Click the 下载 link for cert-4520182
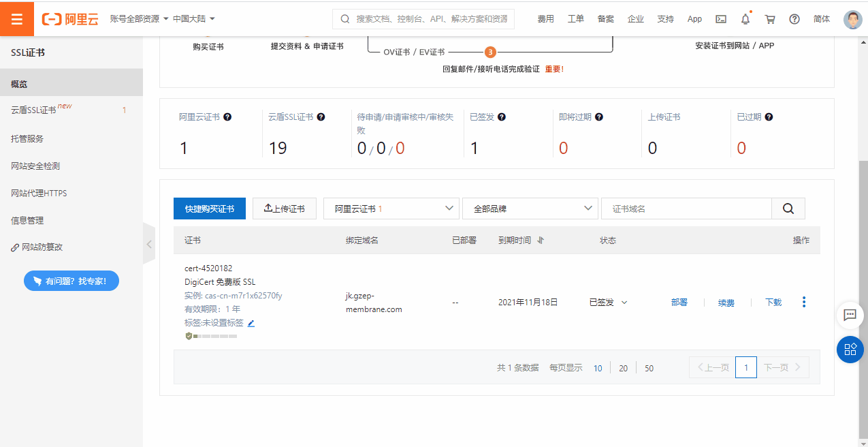The width and height of the screenshot is (868, 447). tap(773, 303)
